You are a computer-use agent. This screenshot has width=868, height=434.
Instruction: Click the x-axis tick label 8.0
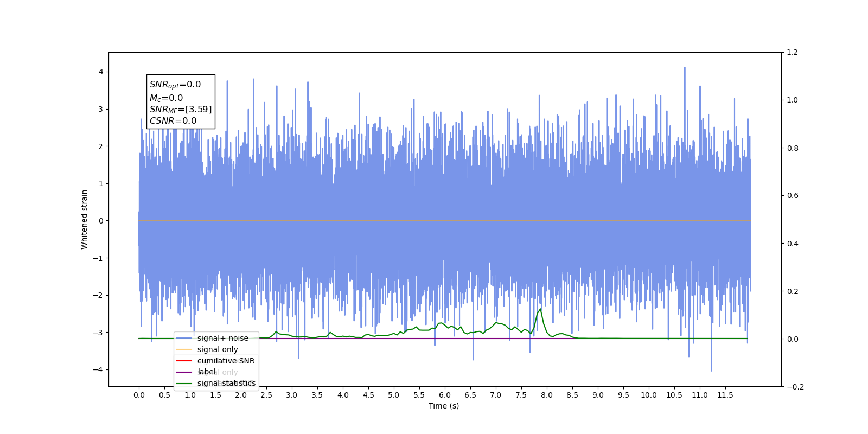tap(547, 395)
